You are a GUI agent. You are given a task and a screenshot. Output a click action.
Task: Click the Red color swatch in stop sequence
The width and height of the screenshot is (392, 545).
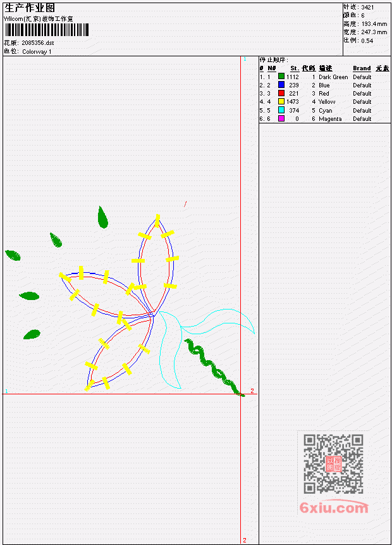click(x=281, y=93)
